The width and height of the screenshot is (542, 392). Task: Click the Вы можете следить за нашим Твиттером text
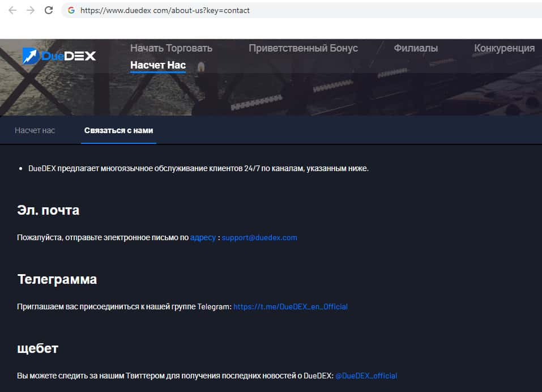click(175, 376)
